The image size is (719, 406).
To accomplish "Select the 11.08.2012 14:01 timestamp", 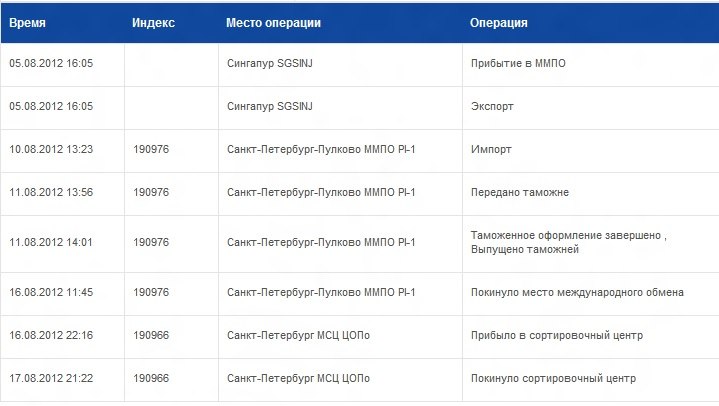I will pos(51,242).
